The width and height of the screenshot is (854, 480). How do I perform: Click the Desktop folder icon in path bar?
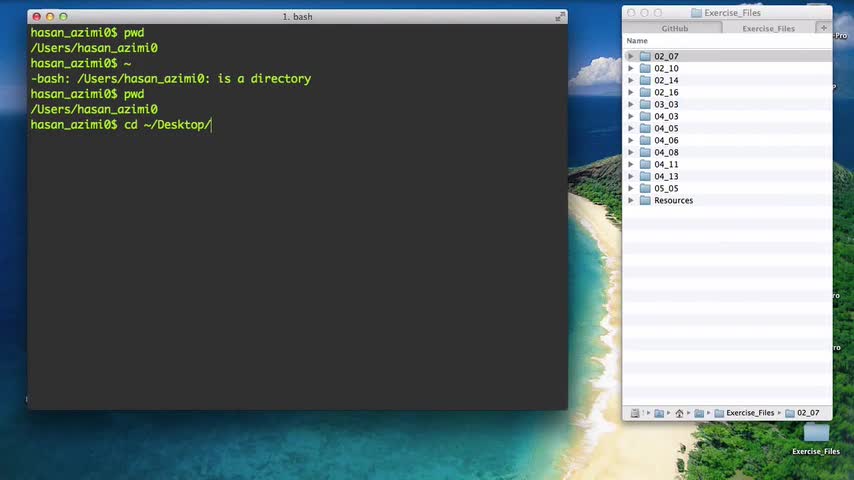(699, 413)
